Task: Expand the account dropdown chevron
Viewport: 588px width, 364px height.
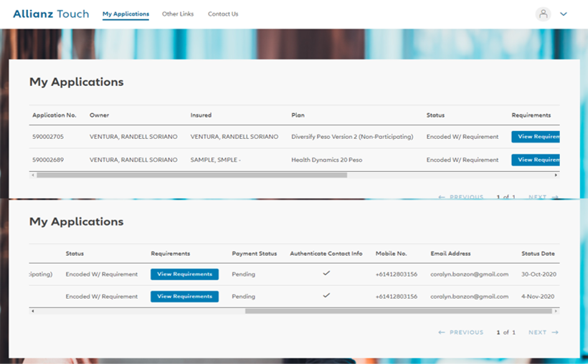Action: (563, 14)
